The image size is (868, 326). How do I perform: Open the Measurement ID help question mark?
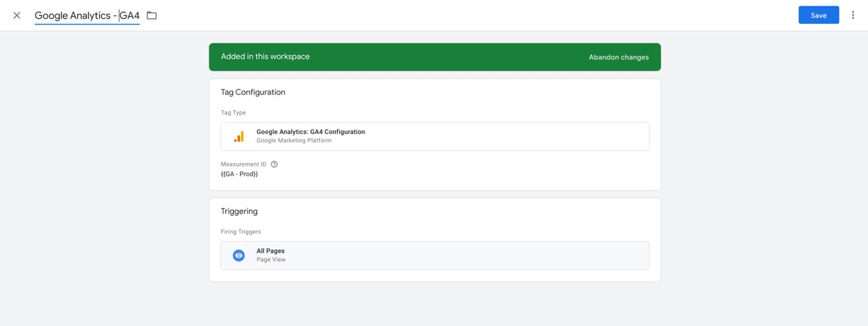click(x=274, y=164)
